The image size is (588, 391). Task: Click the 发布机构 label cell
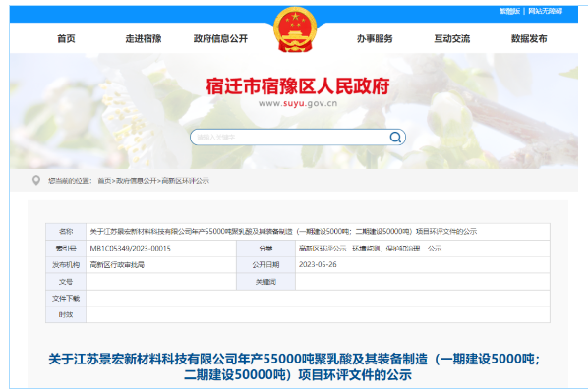66,265
